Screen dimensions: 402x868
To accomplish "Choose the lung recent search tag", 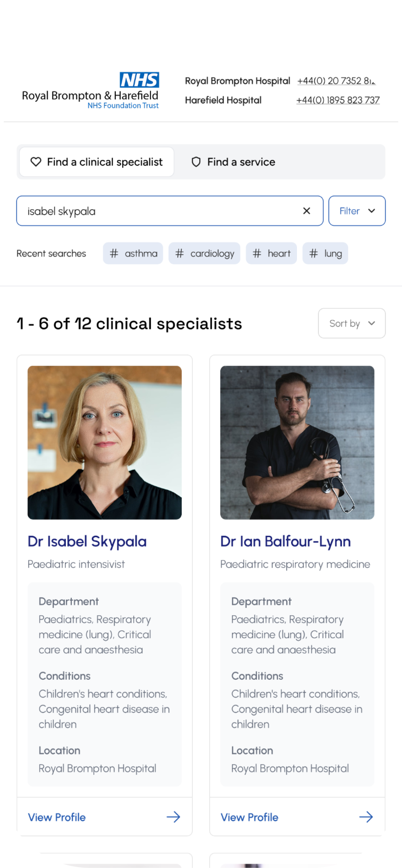I will click(325, 253).
